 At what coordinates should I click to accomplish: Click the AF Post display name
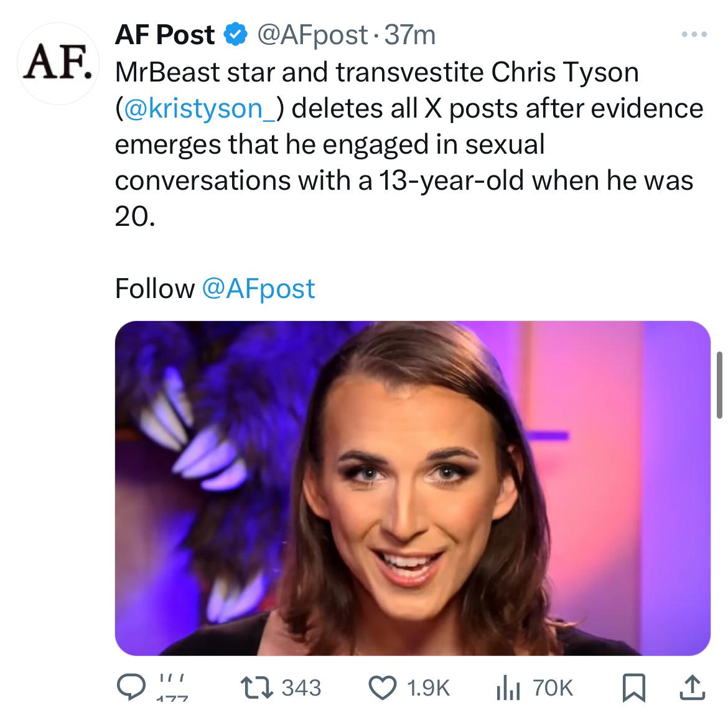coord(164,35)
